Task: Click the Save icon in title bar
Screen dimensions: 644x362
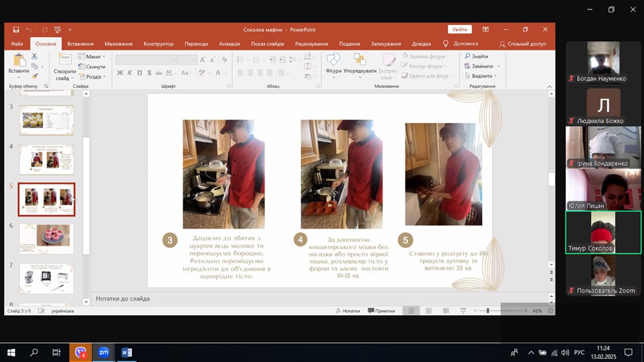Action: (16, 30)
